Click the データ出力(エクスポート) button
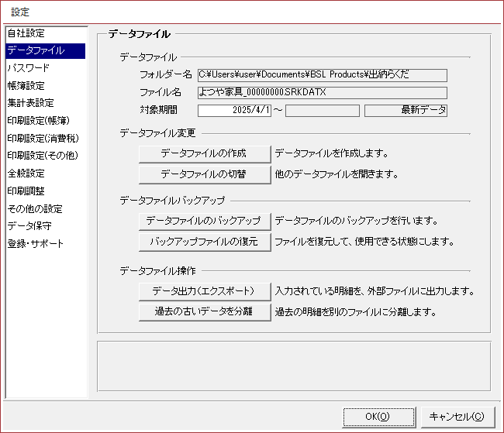The image size is (504, 433). pos(204,291)
